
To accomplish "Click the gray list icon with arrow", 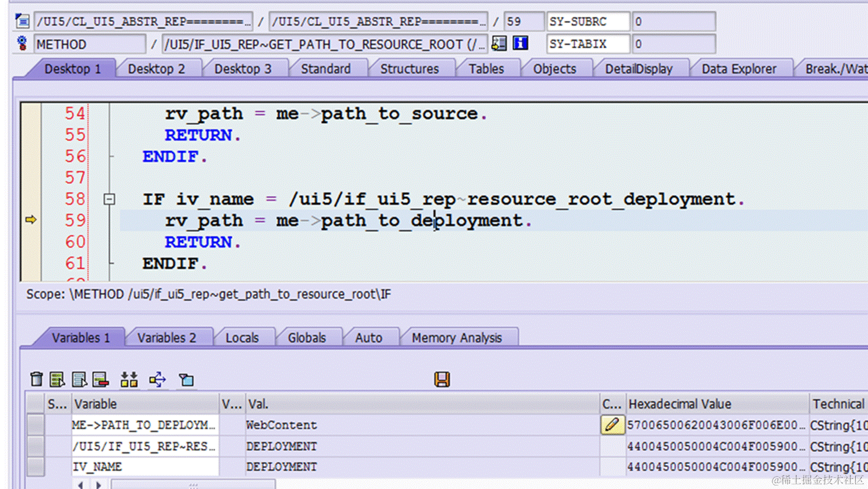I will tap(79, 379).
